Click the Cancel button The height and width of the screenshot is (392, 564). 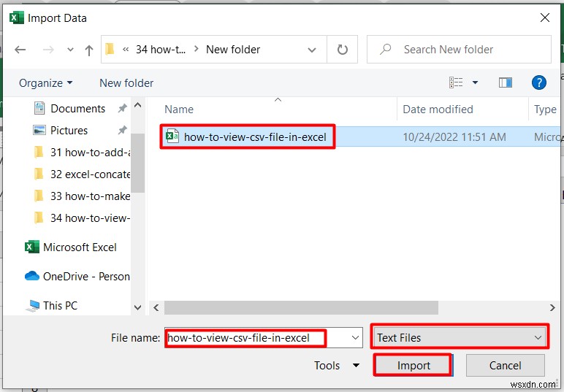(505, 366)
